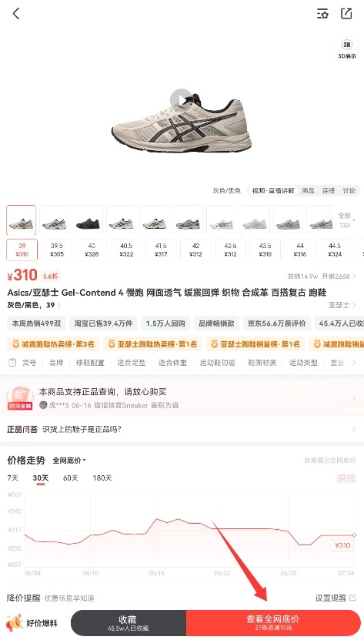Screen dimensions: 364x640
Task: Select size 42.5 priced ¥312
Action: tap(230, 250)
